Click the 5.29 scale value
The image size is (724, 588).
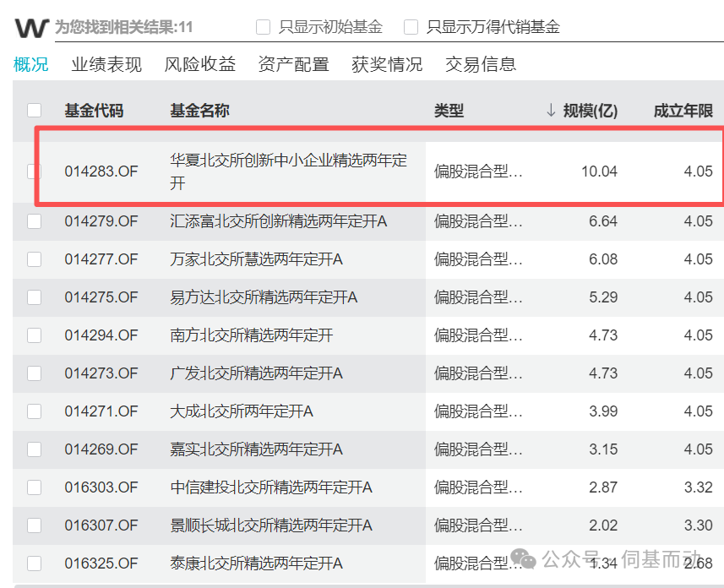[x=603, y=297]
